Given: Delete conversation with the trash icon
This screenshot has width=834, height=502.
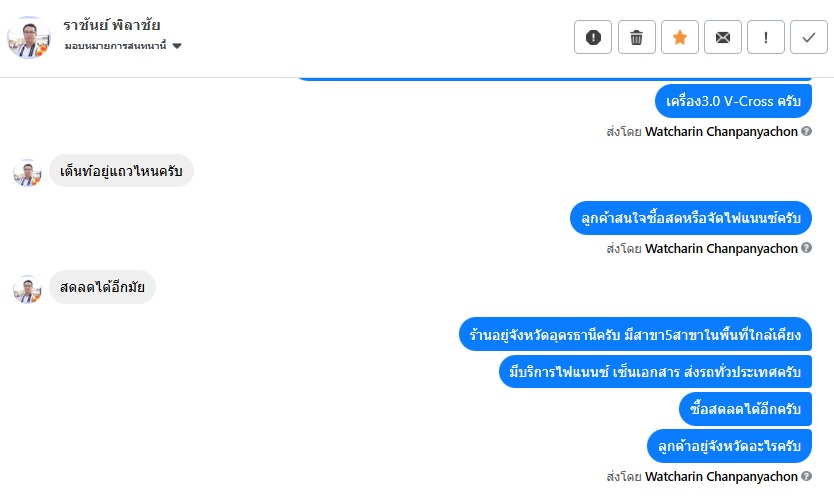Looking at the screenshot, I should coord(636,38).
